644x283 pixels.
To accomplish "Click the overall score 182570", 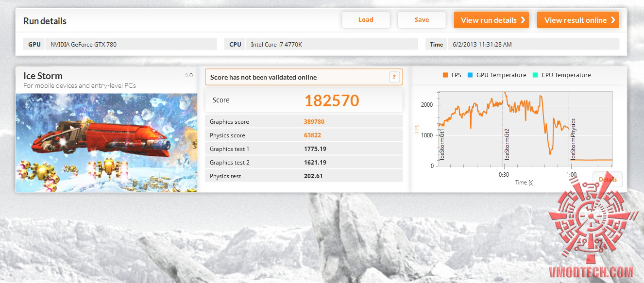I will [x=332, y=100].
